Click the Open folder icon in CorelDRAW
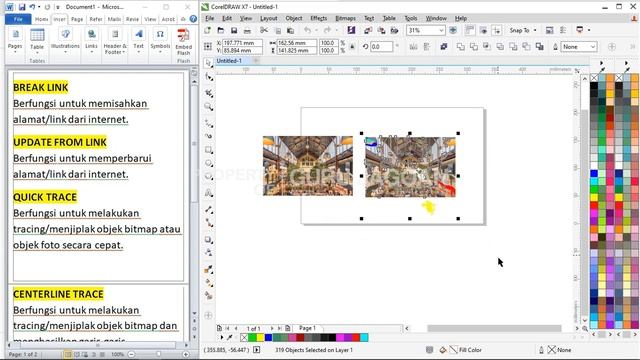The width and height of the screenshot is (640, 360). [220, 31]
